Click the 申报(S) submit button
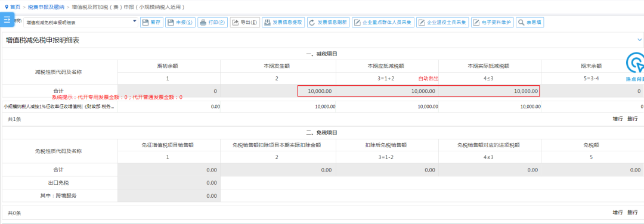Viewport: 644px width, 224px height. [180, 23]
